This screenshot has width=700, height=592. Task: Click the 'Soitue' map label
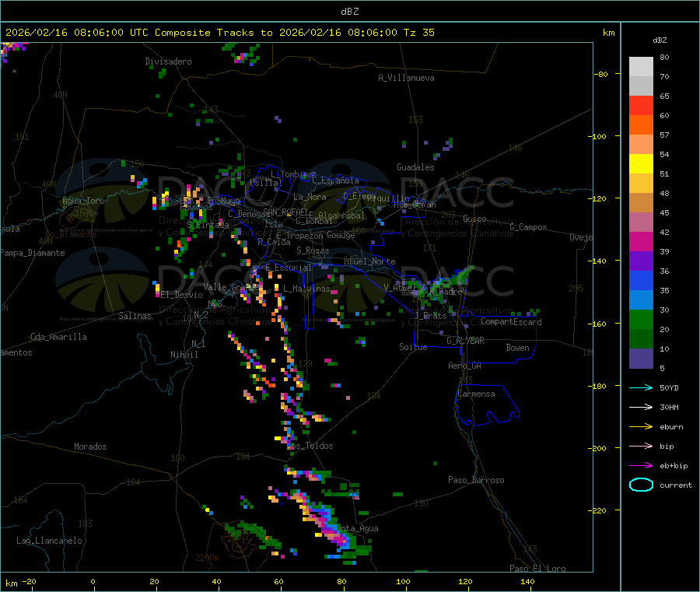[x=413, y=347]
